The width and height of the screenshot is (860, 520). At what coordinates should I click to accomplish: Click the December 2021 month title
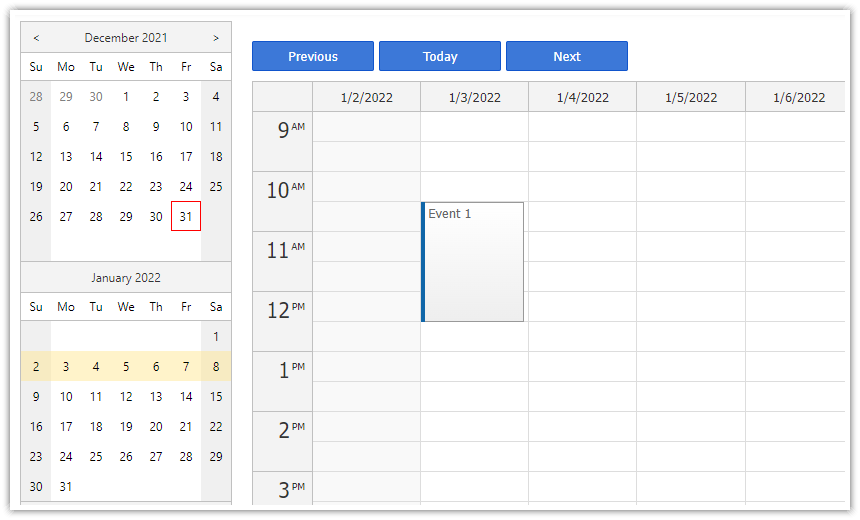[126, 38]
